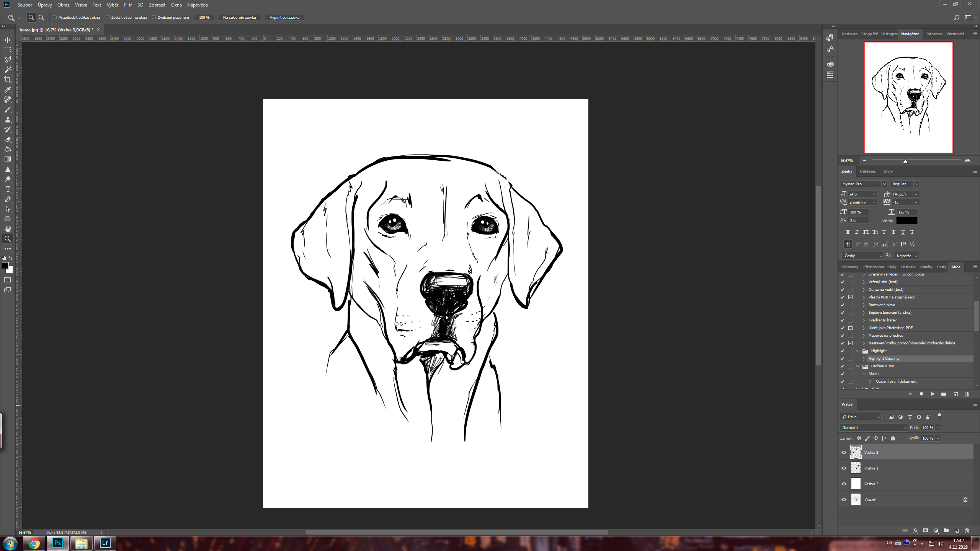Select the Pen tool
This screenshot has width=980, height=551.
click(8, 199)
